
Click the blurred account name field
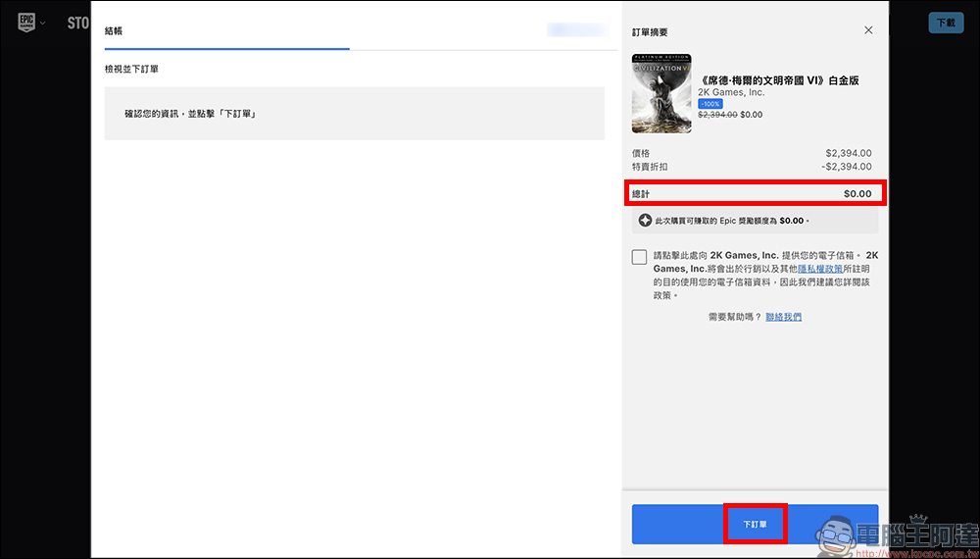(x=577, y=30)
